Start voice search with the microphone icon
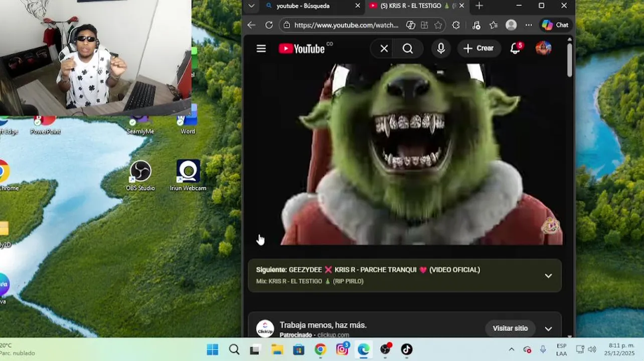The image size is (644, 361). click(x=441, y=48)
